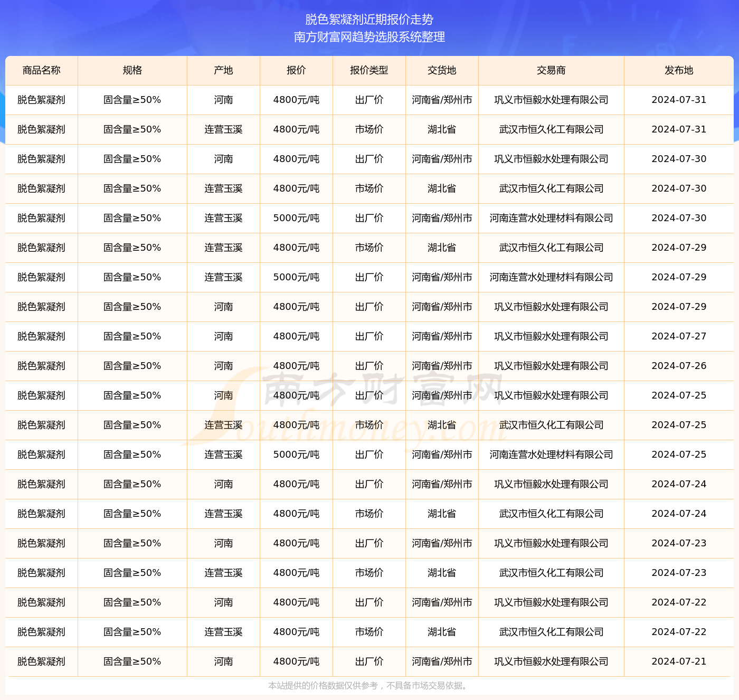The height and width of the screenshot is (700, 739).
Task: Click 河南省/郑州市 in the 2024-07-26 row
Action: 442,366
